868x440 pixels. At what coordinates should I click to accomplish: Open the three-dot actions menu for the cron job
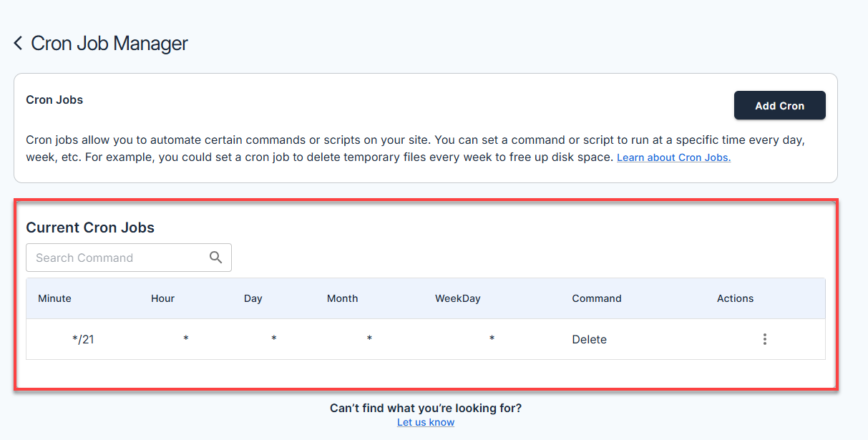(x=764, y=339)
